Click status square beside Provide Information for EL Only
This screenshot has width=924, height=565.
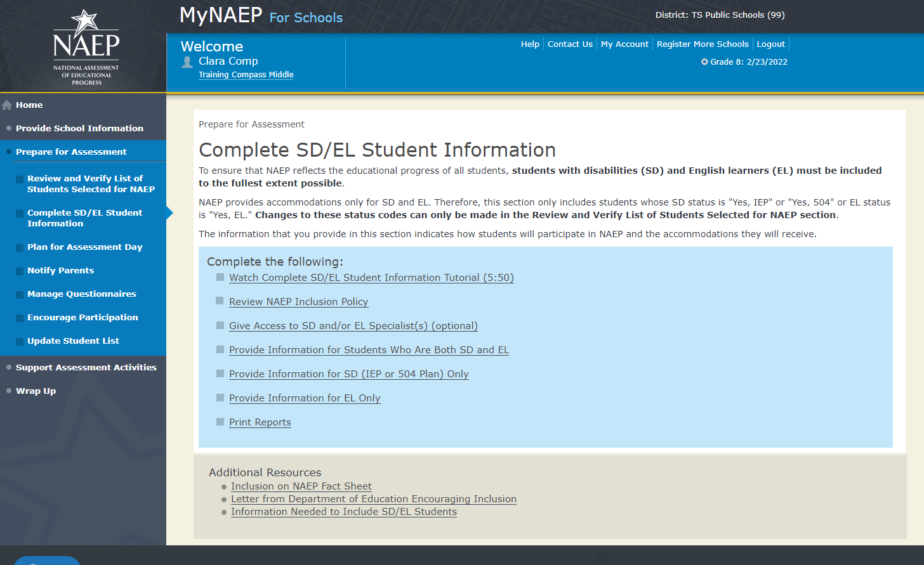pos(220,398)
